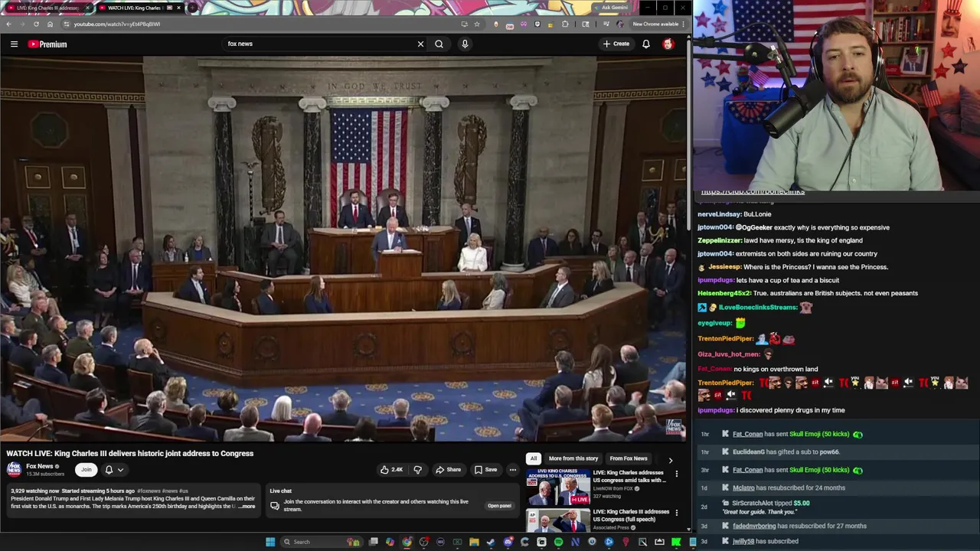Click the video title text
980x551 pixels.
130,453
